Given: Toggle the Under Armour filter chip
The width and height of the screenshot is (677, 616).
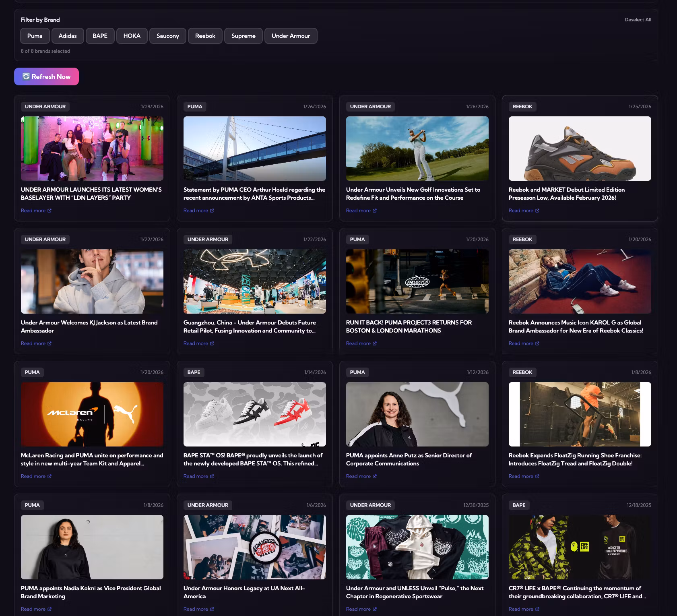Looking at the screenshot, I should pyautogui.click(x=291, y=36).
